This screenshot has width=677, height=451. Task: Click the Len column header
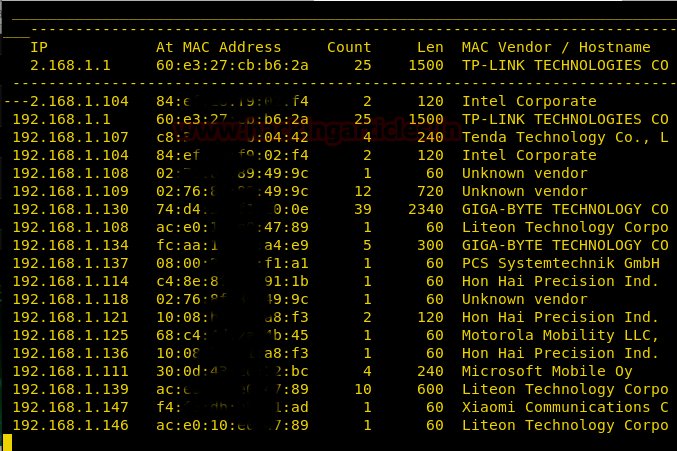(430, 47)
